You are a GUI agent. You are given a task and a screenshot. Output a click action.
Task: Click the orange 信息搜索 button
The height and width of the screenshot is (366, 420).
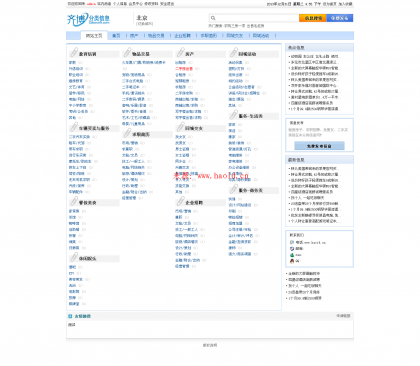coord(313,18)
